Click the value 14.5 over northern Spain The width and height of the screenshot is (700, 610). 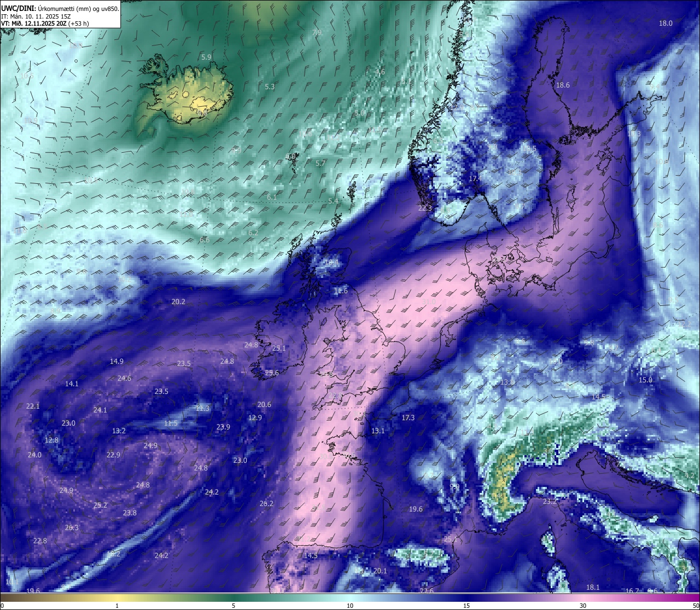[x=311, y=555]
